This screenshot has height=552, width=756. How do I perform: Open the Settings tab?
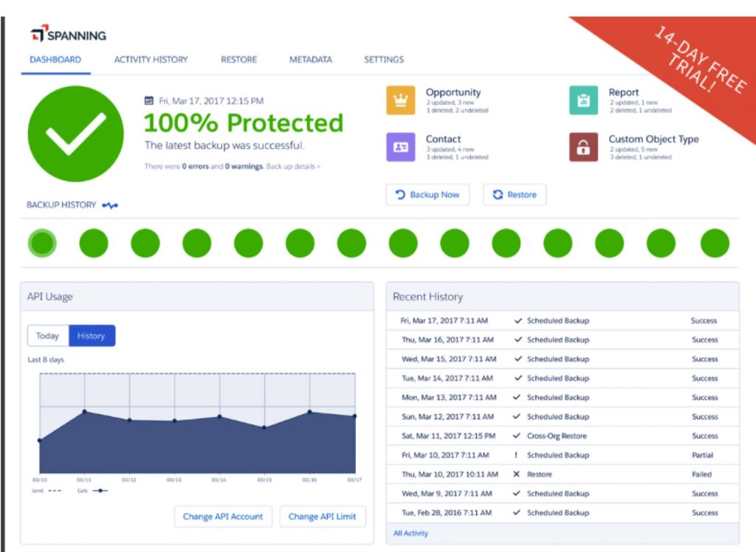[383, 59]
